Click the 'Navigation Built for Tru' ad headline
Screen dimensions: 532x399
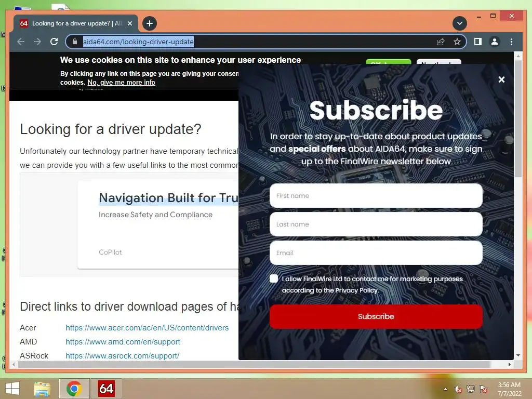(168, 198)
